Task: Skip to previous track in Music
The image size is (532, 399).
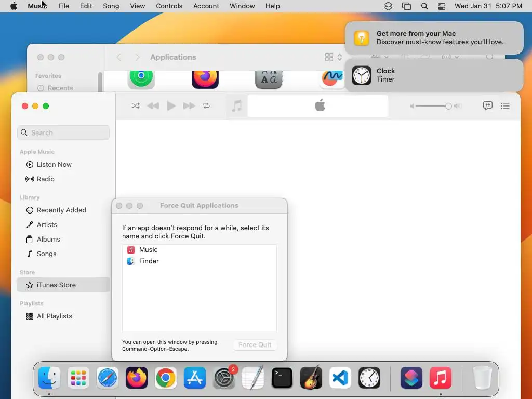Action: click(153, 106)
